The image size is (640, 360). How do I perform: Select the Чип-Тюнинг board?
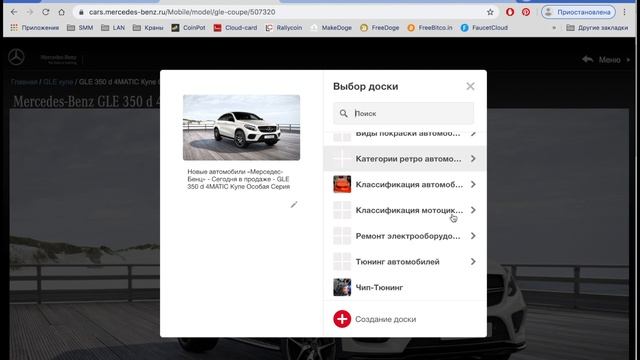click(x=404, y=287)
